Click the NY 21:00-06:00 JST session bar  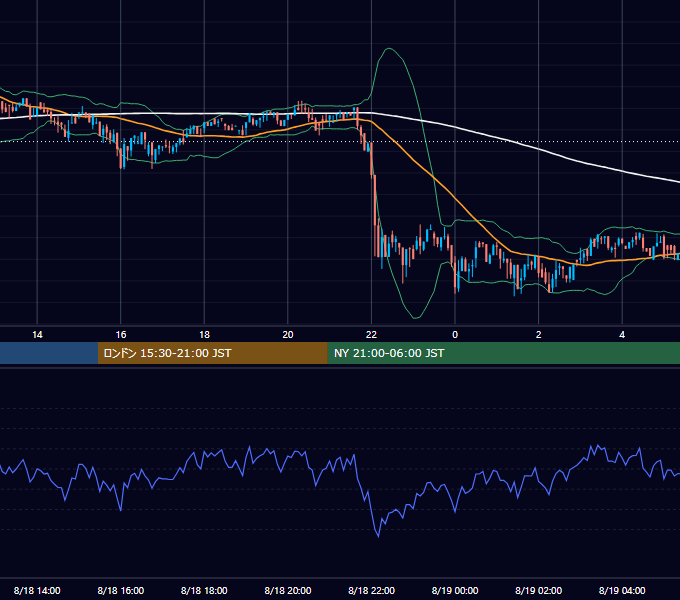coord(503,353)
